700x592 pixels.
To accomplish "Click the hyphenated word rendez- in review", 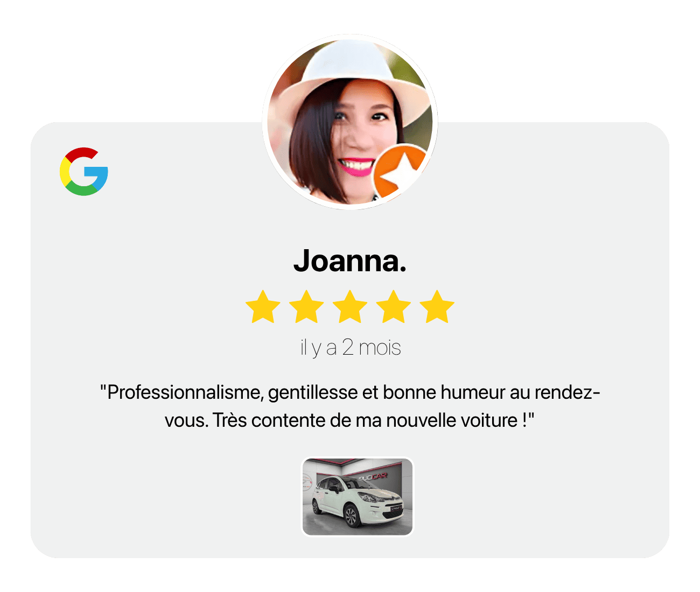I will pyautogui.click(x=568, y=392).
